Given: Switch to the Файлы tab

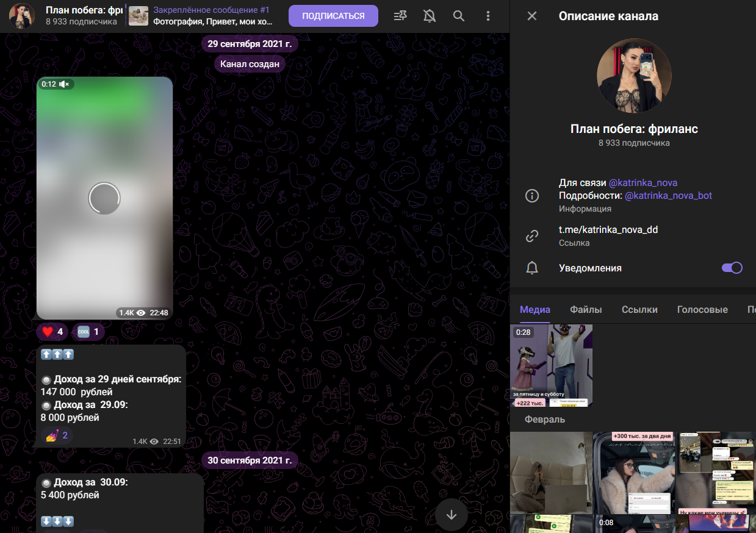Looking at the screenshot, I should pyautogui.click(x=586, y=310).
